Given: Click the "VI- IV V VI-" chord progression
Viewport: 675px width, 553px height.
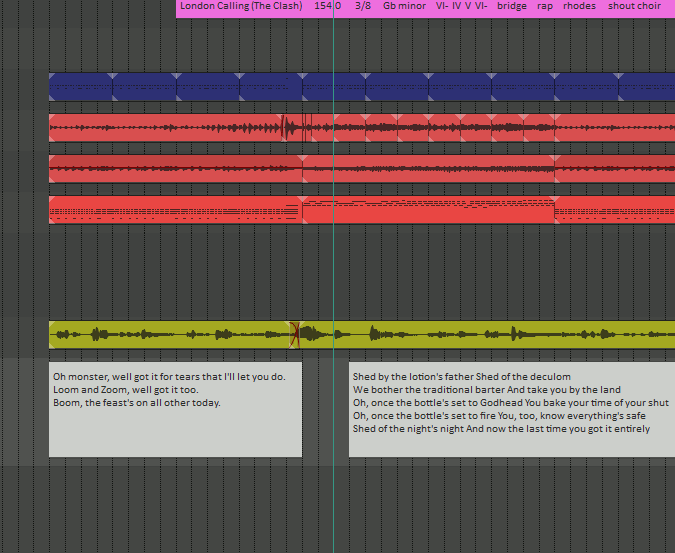Looking at the screenshot, I should pos(461,7).
